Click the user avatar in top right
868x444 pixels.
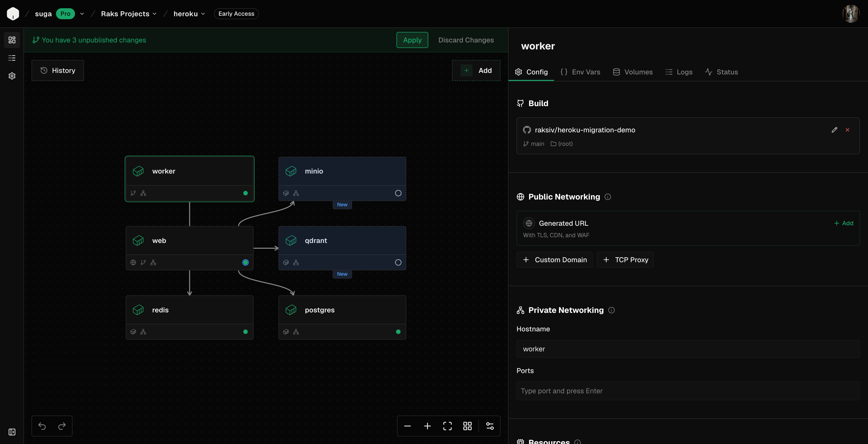(851, 14)
